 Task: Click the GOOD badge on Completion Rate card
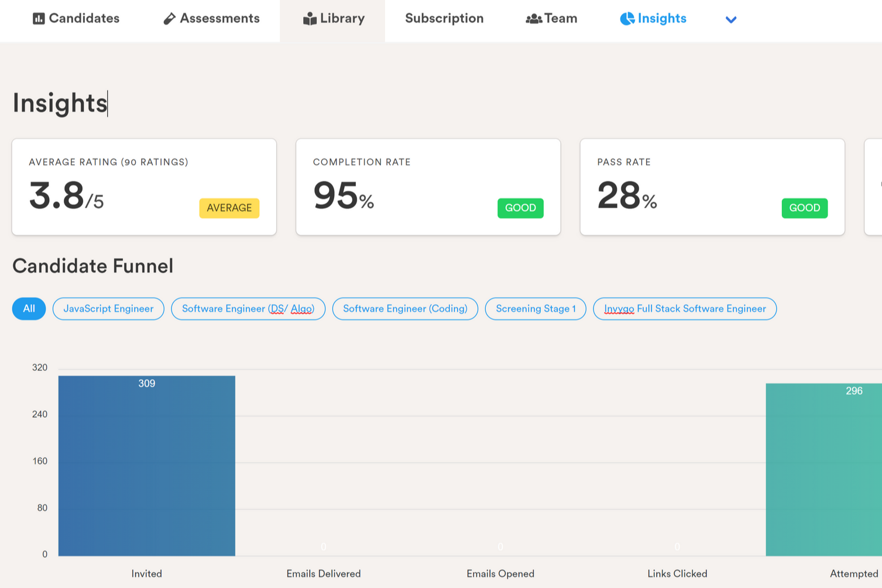pos(520,208)
